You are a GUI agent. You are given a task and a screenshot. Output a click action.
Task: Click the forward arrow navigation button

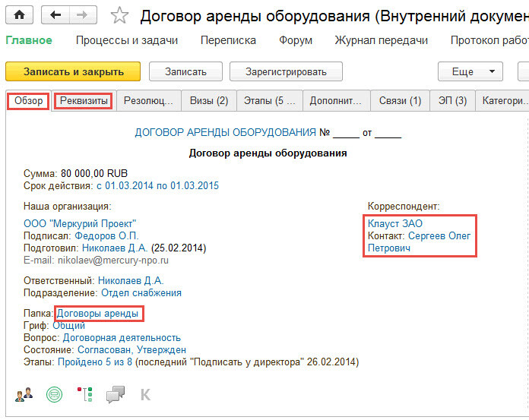point(83,15)
